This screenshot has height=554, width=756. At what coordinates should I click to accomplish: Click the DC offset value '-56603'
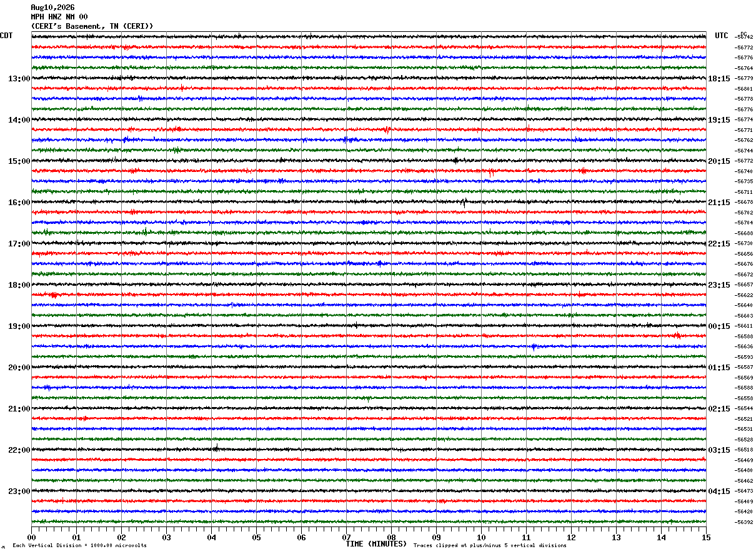click(x=744, y=316)
